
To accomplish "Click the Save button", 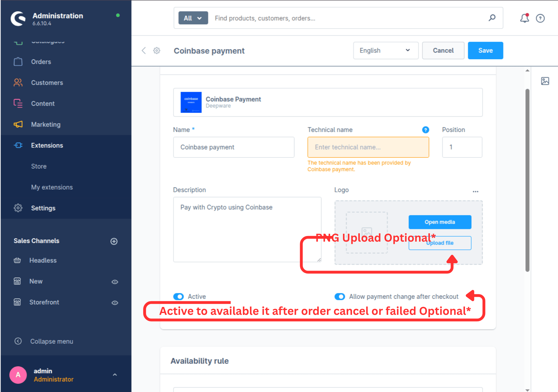I will tap(485, 50).
